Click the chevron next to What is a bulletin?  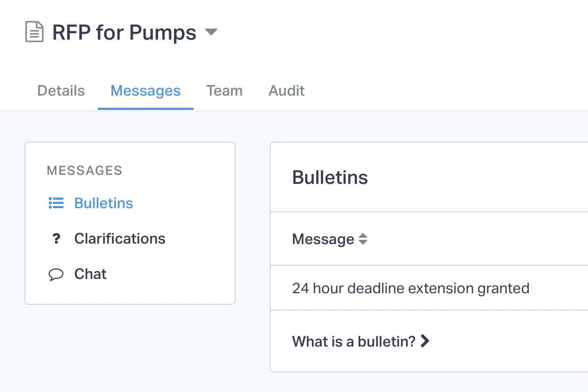425,341
